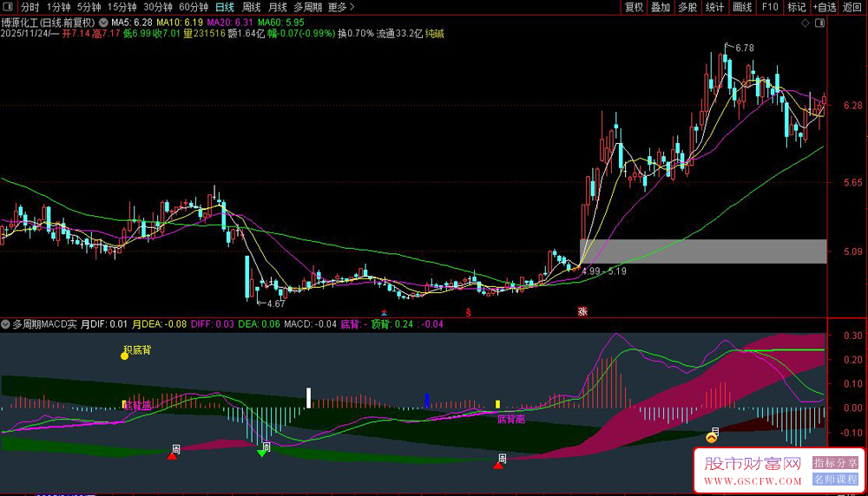Viewport: 868px width, 496px height.
Task: Click the orange 月 circle signal icon
Action: (x=712, y=438)
